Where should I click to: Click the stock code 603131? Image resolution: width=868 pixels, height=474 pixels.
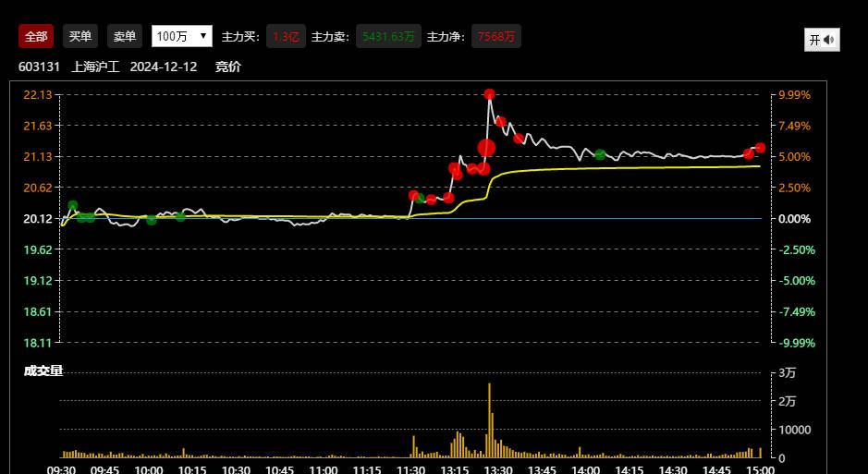point(39,67)
